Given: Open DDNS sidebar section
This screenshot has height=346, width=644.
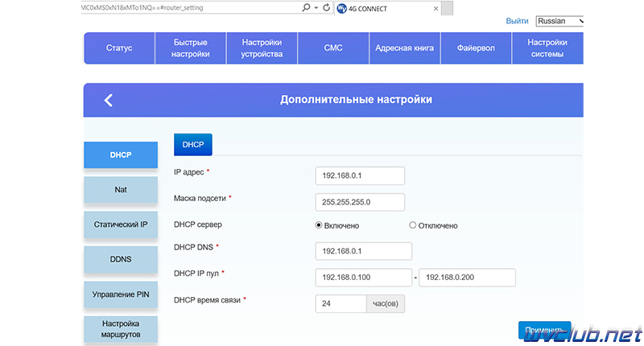Looking at the screenshot, I should pos(121,259).
